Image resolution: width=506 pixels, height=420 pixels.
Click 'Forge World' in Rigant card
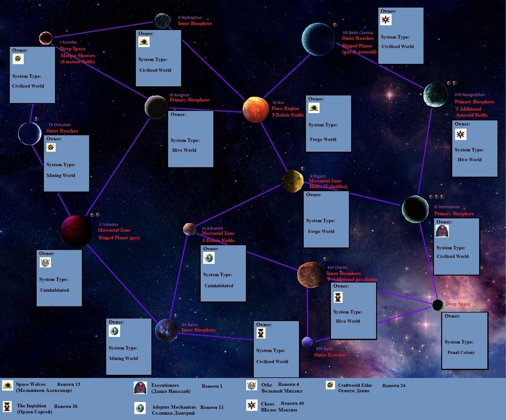click(x=321, y=231)
